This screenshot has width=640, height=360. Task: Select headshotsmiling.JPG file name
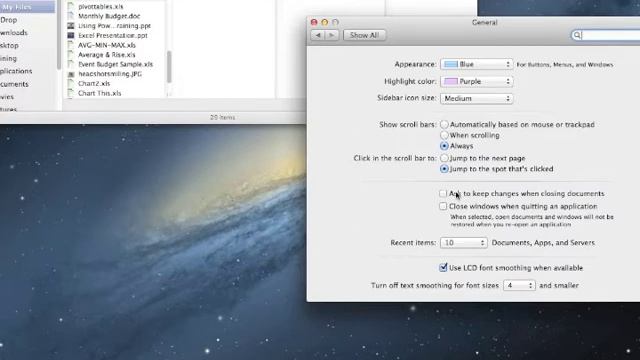click(x=110, y=74)
